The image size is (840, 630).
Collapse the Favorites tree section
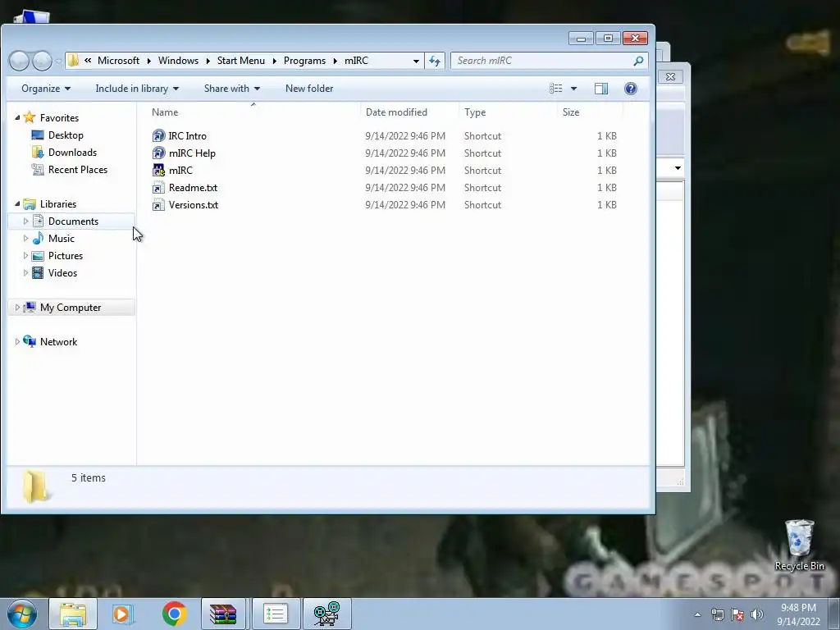coord(17,117)
